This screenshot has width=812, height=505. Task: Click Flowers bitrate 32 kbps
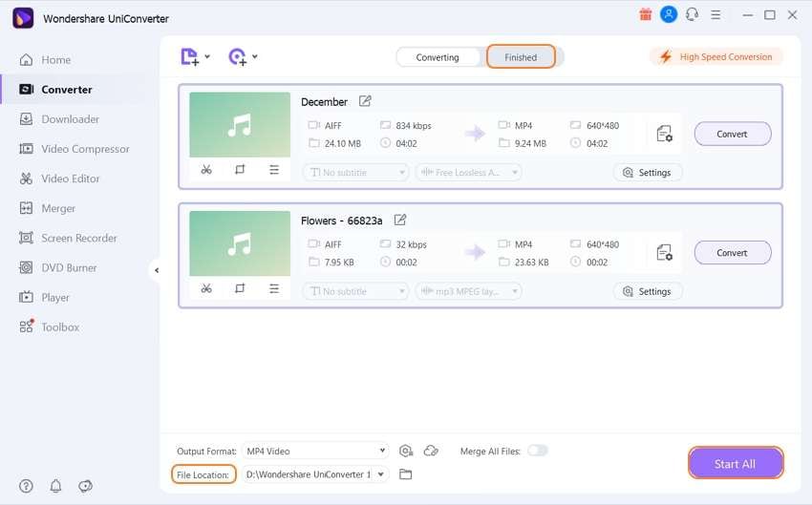click(x=411, y=244)
